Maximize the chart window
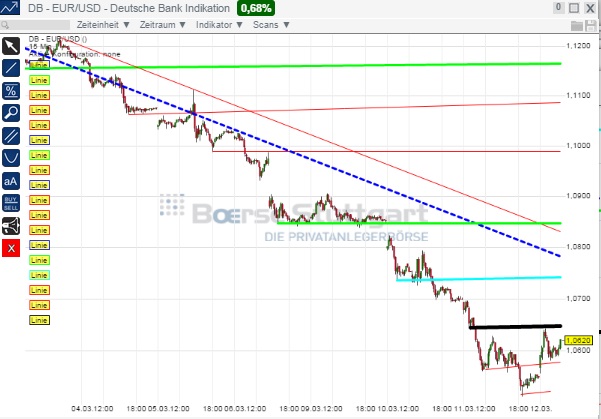This screenshot has height=419, width=601. 574,8
